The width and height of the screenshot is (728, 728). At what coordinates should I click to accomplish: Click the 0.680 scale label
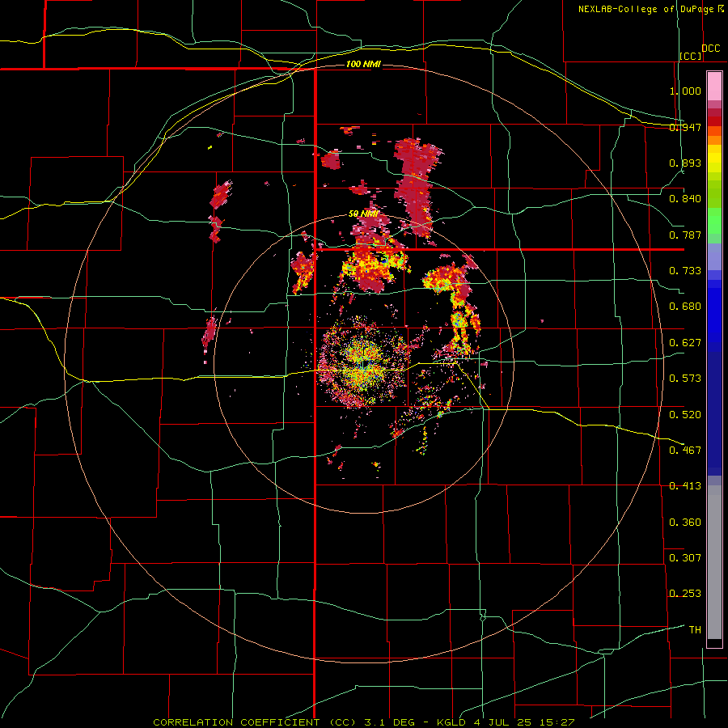coord(685,307)
